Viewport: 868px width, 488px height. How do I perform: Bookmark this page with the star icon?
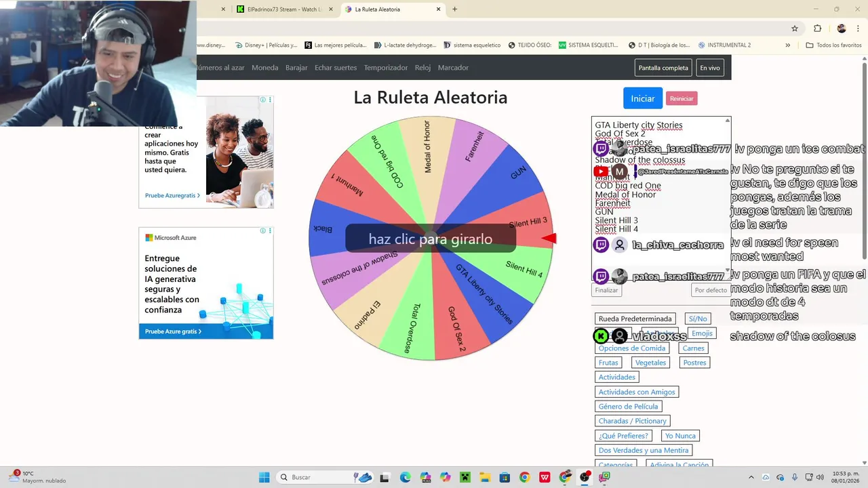tap(795, 28)
